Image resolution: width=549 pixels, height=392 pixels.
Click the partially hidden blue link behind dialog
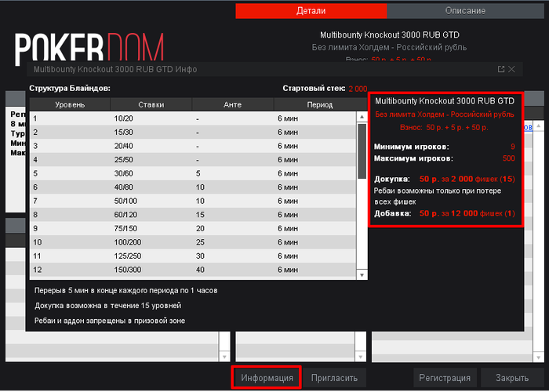click(x=528, y=128)
